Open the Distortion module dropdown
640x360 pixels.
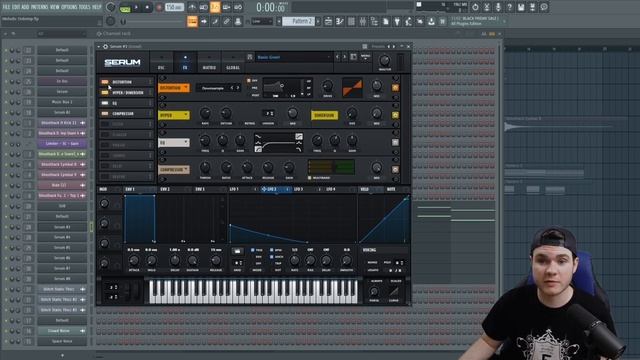pyautogui.click(x=174, y=88)
